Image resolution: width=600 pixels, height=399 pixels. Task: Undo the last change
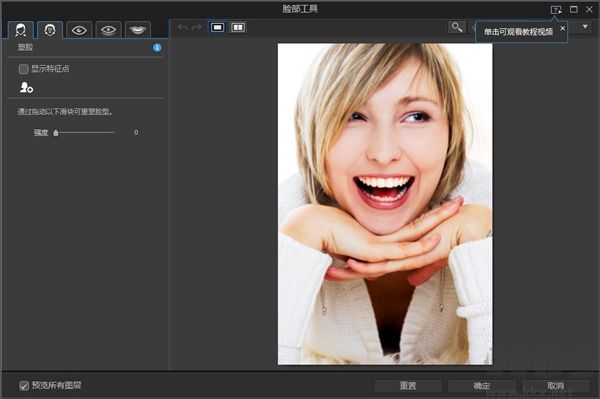[x=183, y=28]
